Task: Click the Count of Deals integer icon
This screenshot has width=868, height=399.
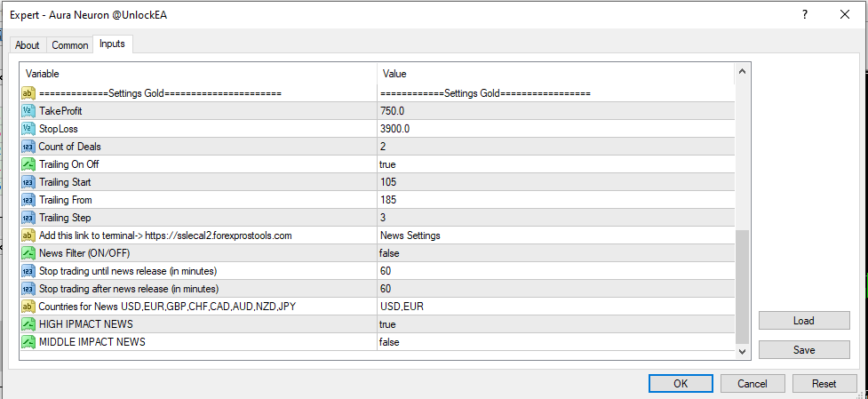Action: point(28,147)
